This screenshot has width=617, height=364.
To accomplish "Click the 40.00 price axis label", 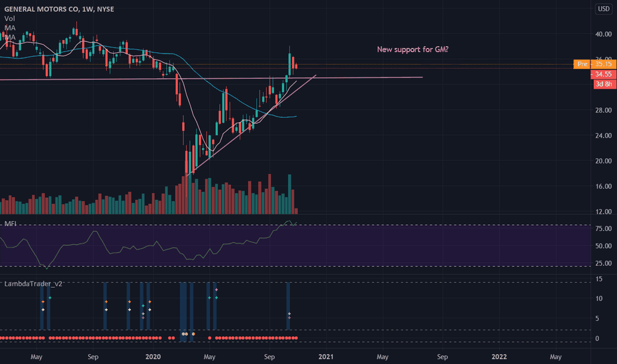I will tap(603, 34).
